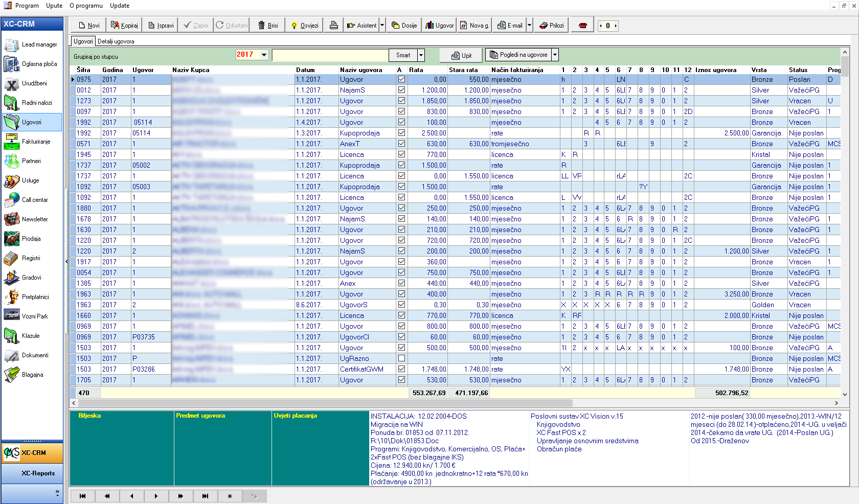Click the Prilozi attachments button
This screenshot has height=504, width=859.
pos(552,25)
